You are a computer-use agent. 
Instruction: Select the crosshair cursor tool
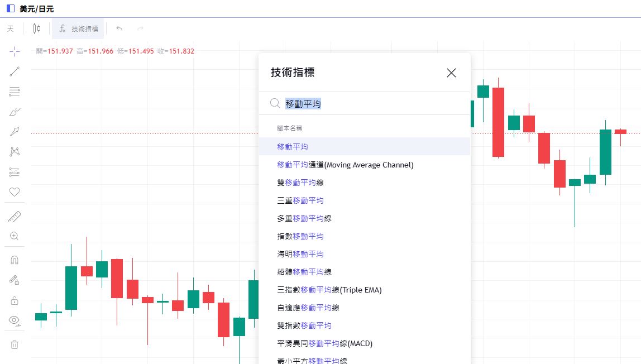click(x=15, y=51)
